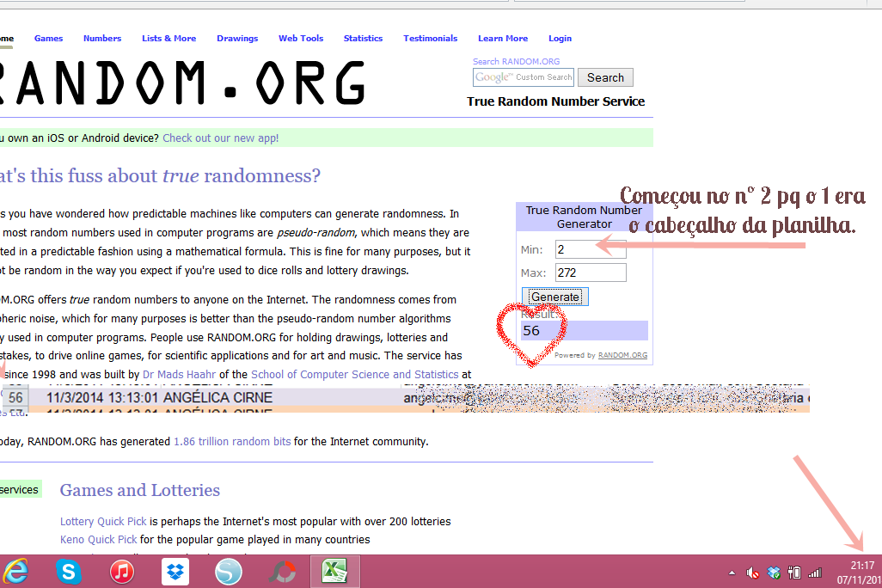The image size is (882, 588).
Task: Open the Web Tools menu
Action: (x=301, y=39)
